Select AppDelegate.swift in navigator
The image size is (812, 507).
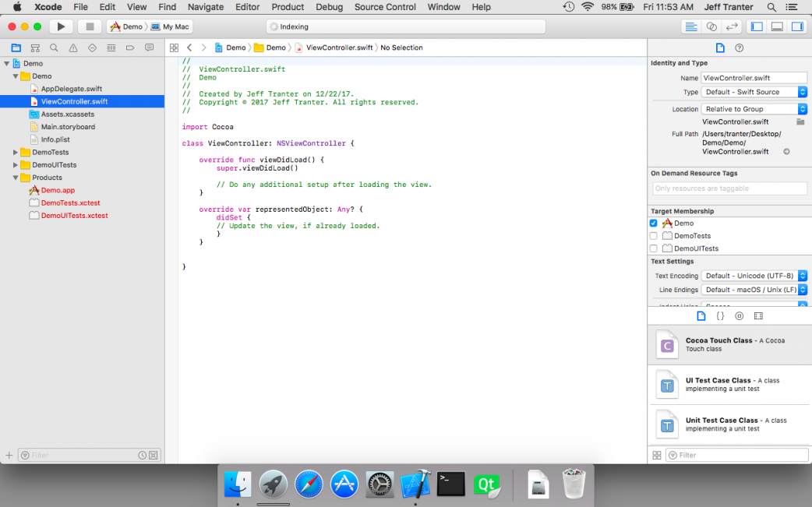[71, 89]
